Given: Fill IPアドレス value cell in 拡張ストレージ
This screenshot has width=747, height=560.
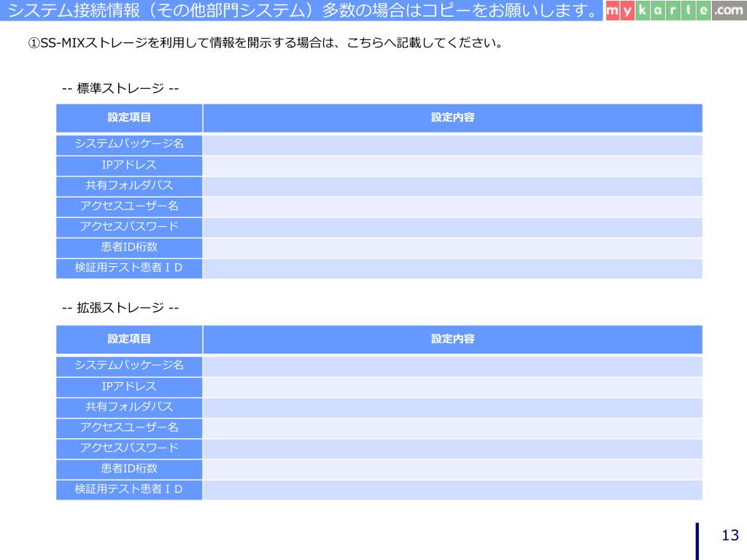Looking at the screenshot, I should 452,387.
